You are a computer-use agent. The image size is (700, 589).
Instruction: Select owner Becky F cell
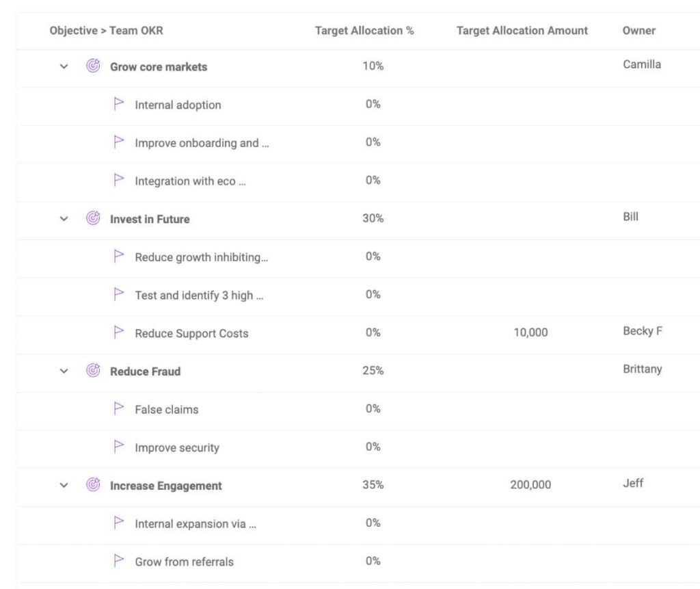(x=643, y=331)
